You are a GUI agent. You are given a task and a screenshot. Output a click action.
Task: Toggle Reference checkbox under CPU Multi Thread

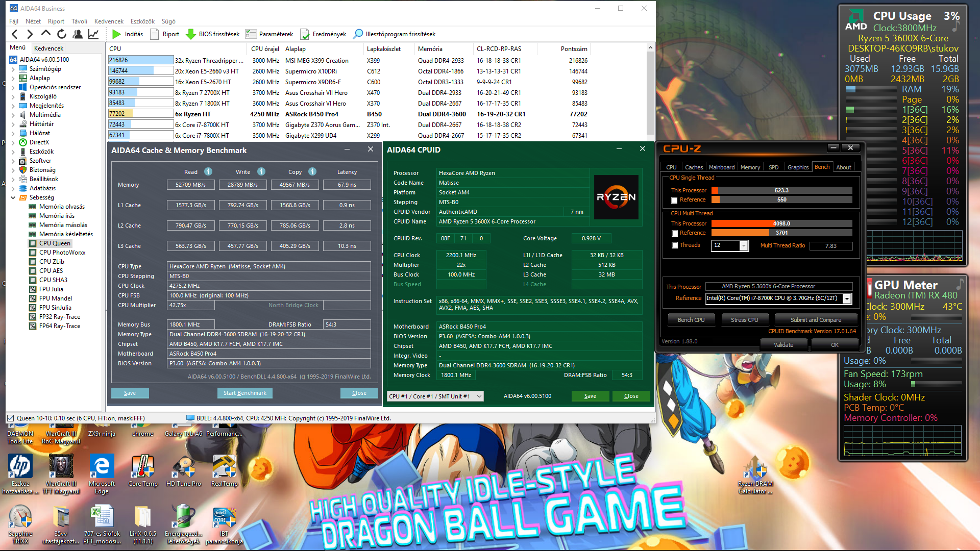click(x=675, y=233)
